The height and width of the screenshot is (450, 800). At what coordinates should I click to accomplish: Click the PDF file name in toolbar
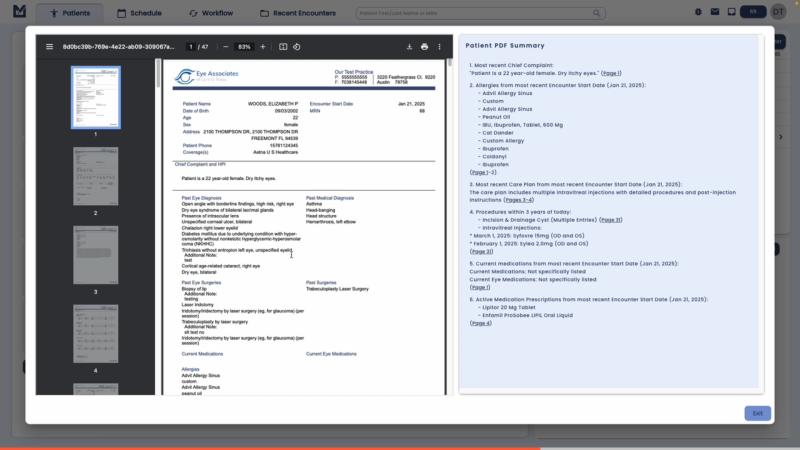[118, 46]
